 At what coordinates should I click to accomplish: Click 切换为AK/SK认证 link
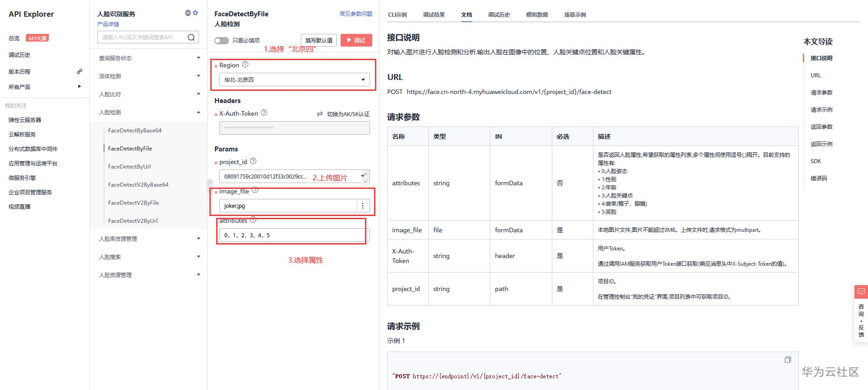(348, 114)
